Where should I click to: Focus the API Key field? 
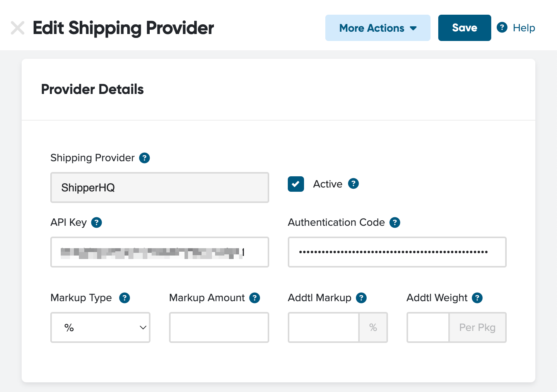point(159,252)
